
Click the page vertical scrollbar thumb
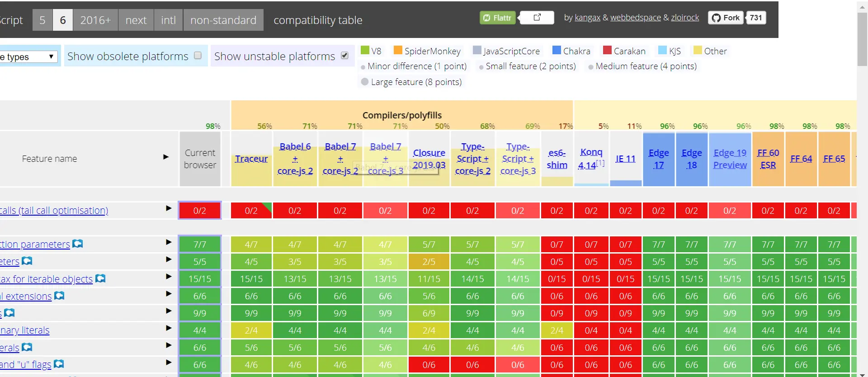(x=862, y=38)
